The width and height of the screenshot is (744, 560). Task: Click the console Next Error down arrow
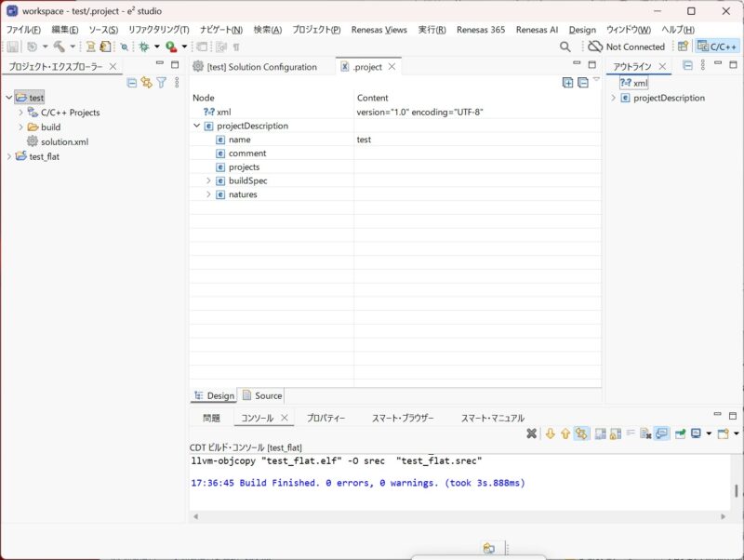(550, 433)
